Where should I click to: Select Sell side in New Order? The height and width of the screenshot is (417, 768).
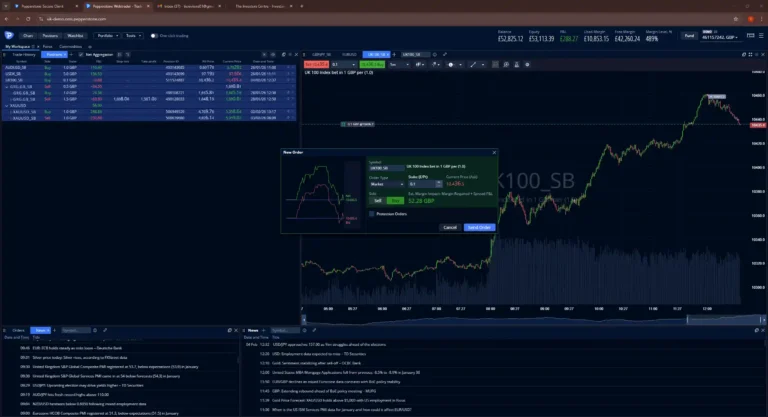tap(378, 201)
